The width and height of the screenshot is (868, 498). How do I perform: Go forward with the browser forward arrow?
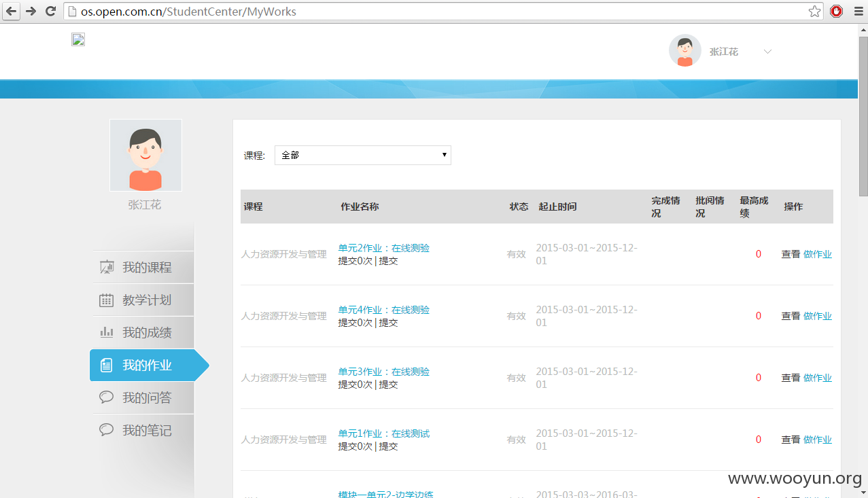click(31, 12)
